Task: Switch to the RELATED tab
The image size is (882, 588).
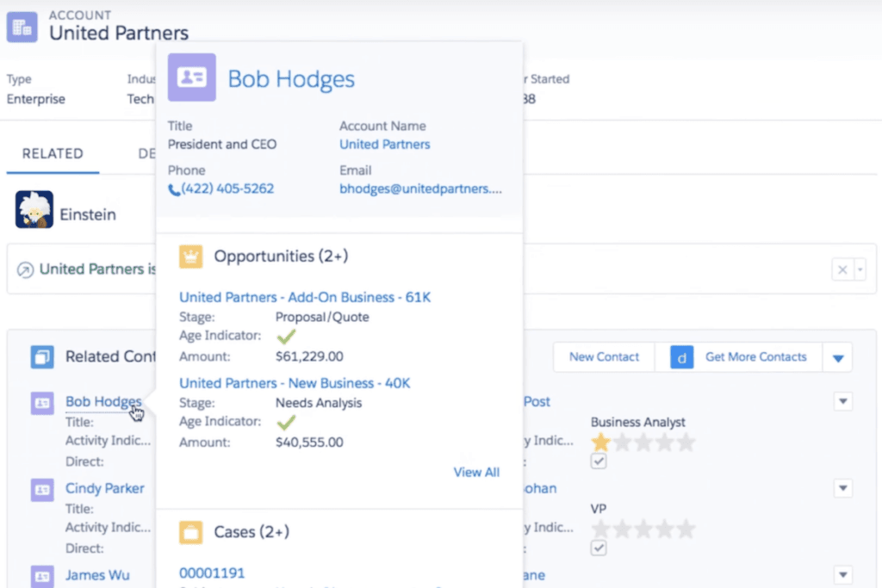Action: coord(53,154)
